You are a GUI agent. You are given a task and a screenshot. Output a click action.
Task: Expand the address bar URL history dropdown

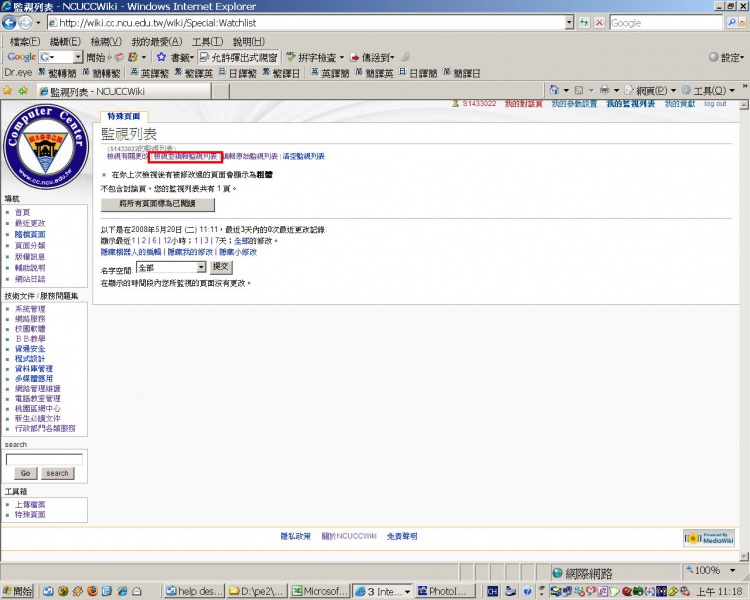569,22
